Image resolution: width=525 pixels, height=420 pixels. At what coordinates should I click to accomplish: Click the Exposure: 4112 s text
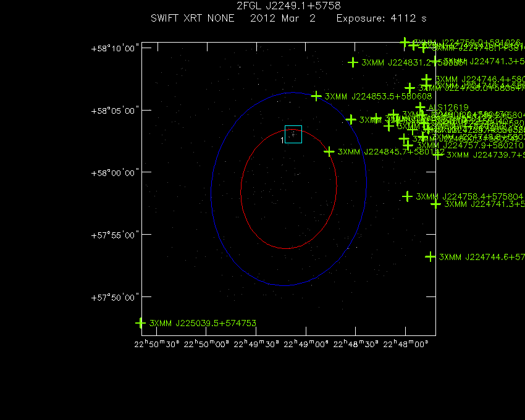[381, 18]
